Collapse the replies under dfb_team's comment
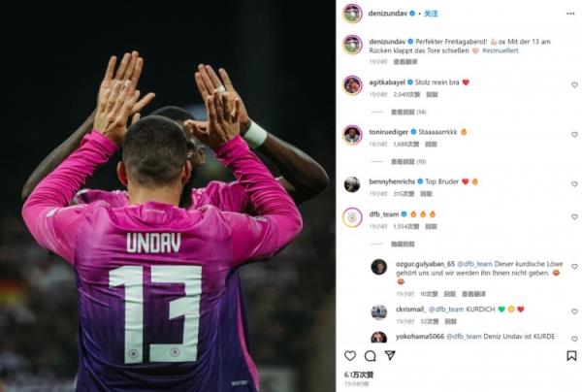Screen dimensions: 582x392 pos(403,244)
